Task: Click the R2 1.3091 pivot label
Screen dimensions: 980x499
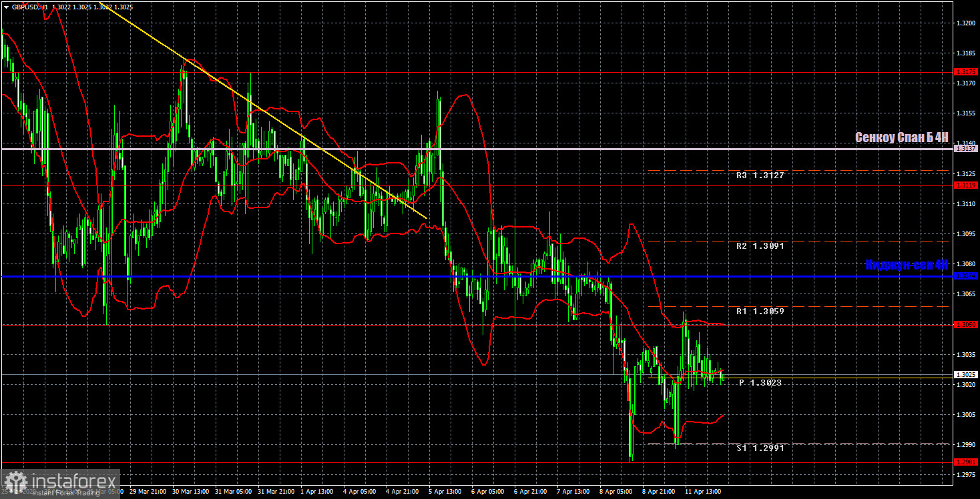Action: click(x=760, y=246)
